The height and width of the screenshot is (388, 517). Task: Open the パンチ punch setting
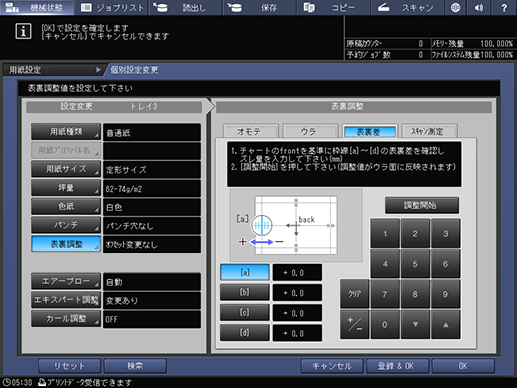click(x=66, y=225)
